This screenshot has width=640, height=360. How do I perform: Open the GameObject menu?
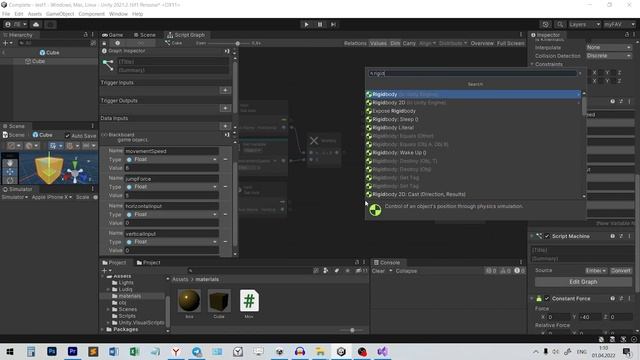pos(60,14)
